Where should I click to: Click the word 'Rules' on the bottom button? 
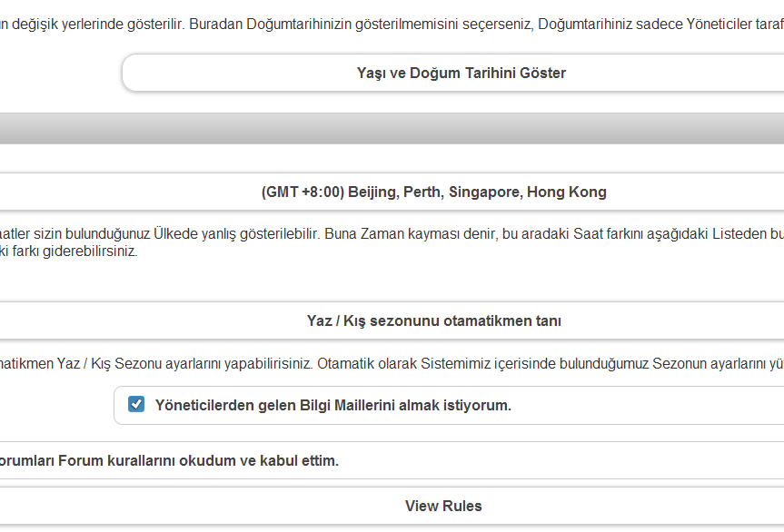pyautogui.click(x=461, y=506)
